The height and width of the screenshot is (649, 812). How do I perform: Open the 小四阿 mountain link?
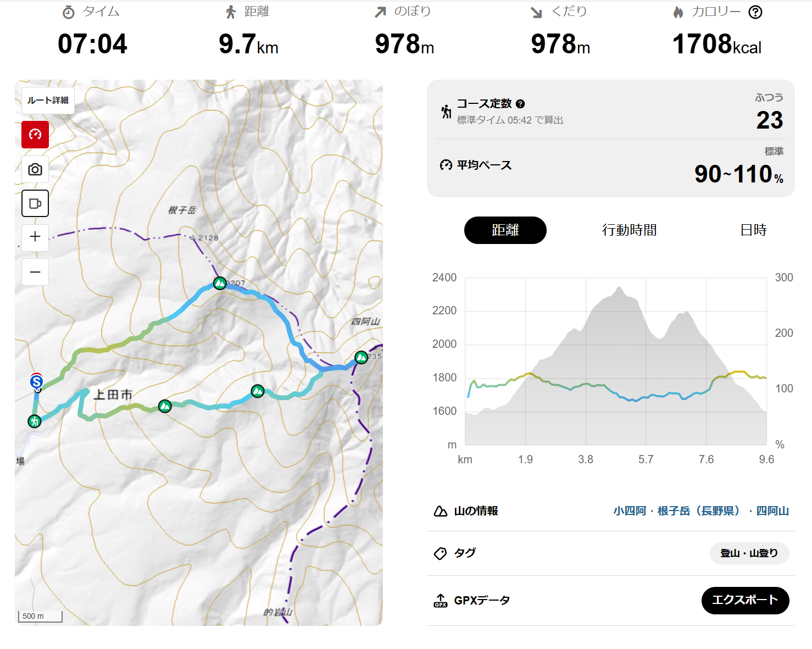pos(630,511)
